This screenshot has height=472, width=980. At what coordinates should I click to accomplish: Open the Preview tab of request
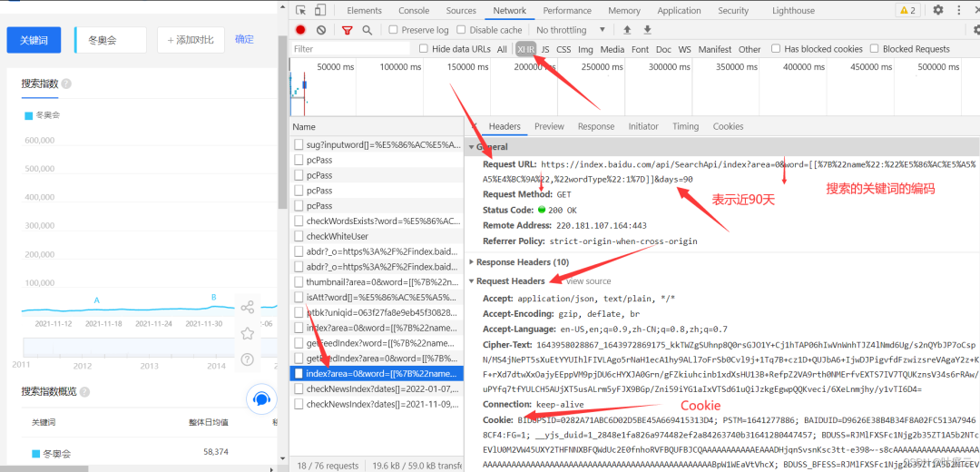[549, 126]
